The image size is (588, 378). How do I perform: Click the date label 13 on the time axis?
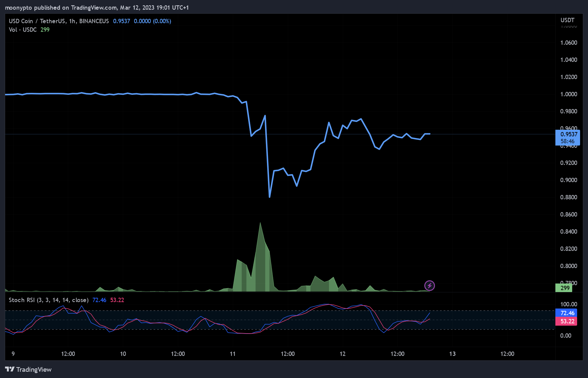coord(452,354)
